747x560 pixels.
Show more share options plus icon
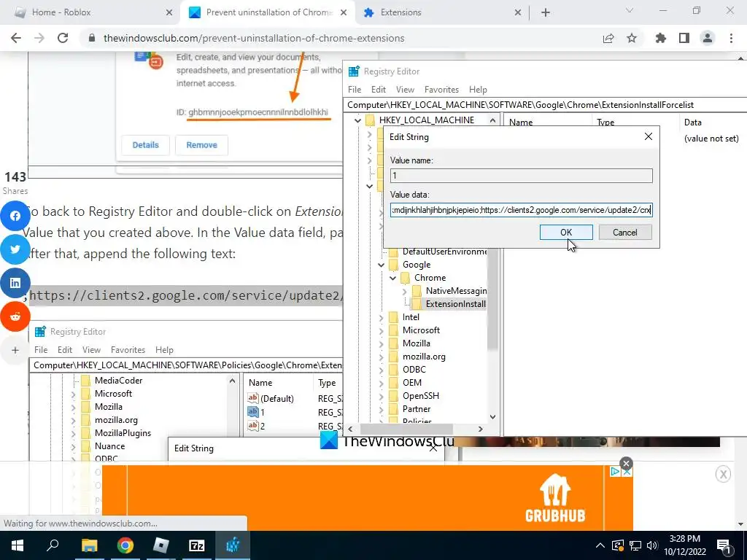pyautogui.click(x=15, y=350)
